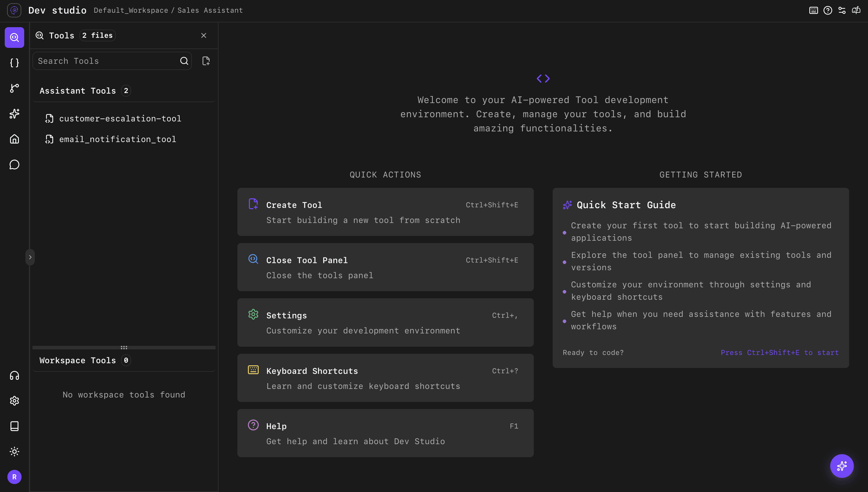Viewport: 868px width, 492px height.
Task: Open the user avatar R
Action: coord(14,477)
